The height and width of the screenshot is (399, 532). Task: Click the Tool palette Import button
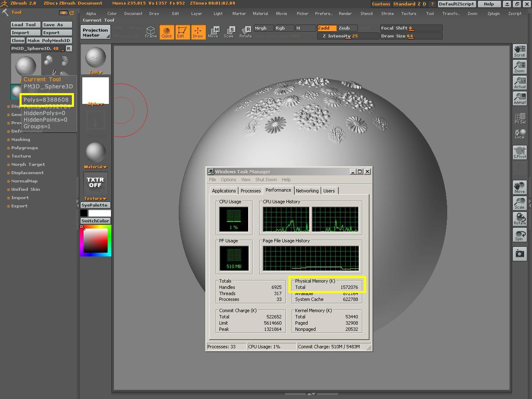point(26,33)
